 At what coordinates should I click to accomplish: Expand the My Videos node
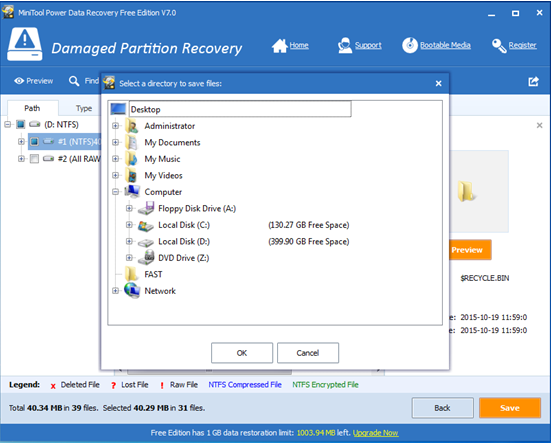[115, 175]
